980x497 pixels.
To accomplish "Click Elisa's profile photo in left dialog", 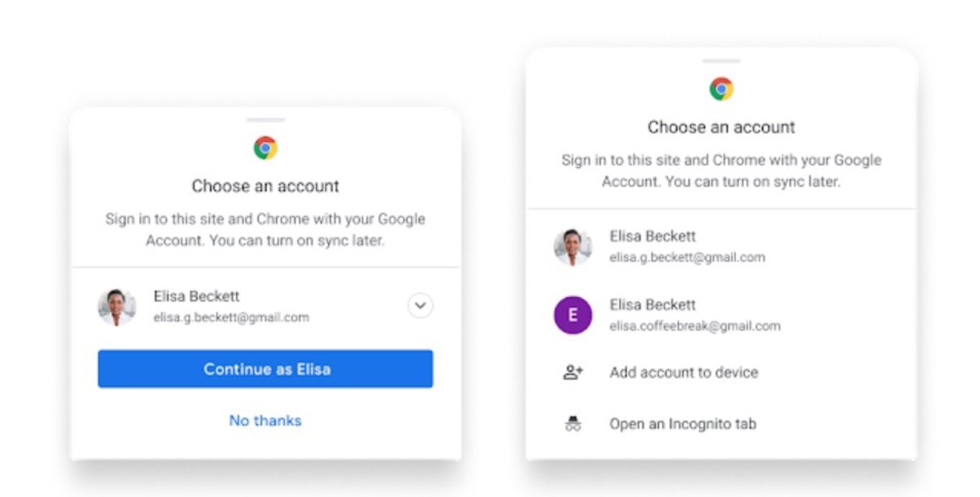I will (117, 307).
